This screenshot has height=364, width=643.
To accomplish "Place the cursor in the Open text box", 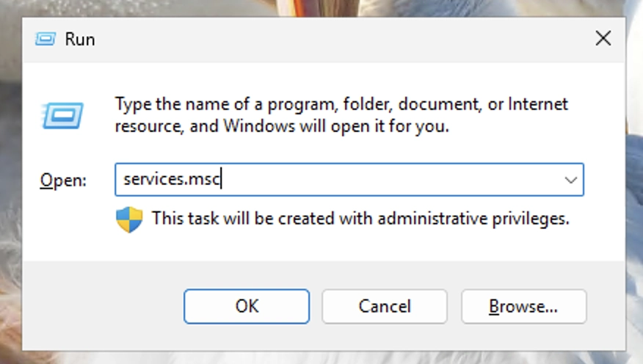I will (349, 180).
